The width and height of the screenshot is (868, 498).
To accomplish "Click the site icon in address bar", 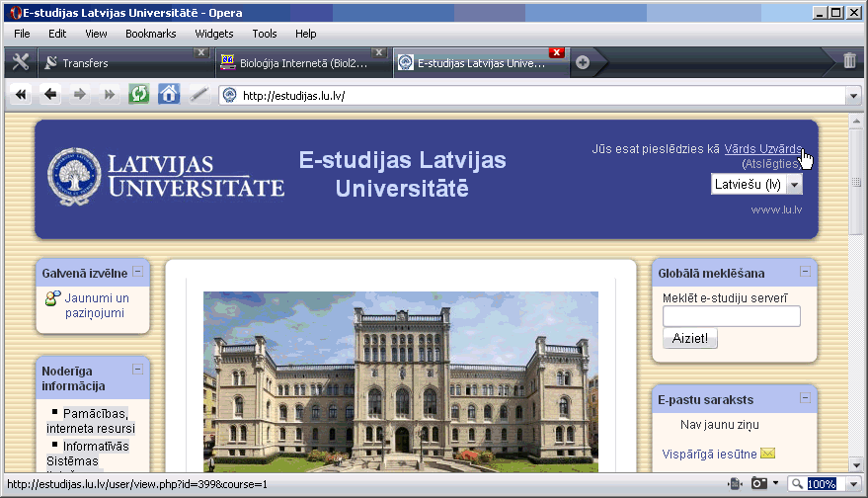I will 229,96.
